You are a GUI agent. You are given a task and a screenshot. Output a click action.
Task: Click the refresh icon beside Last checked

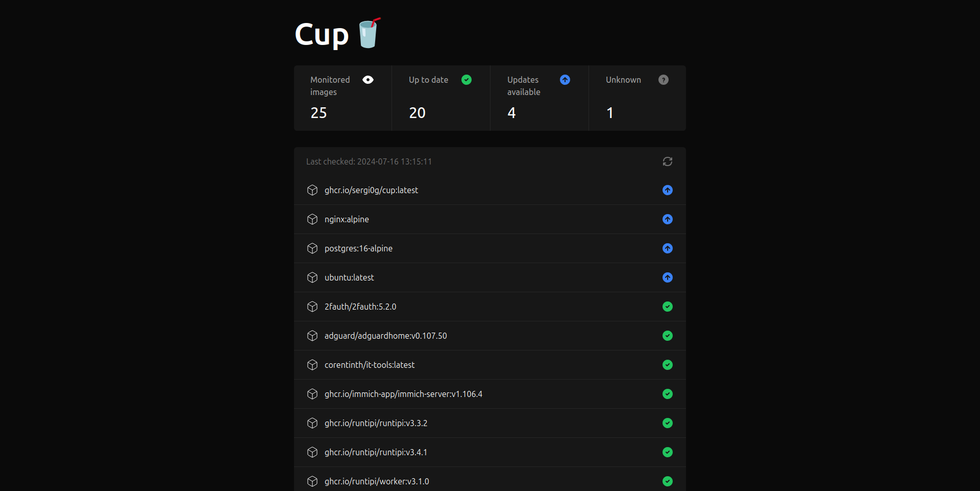(x=667, y=161)
